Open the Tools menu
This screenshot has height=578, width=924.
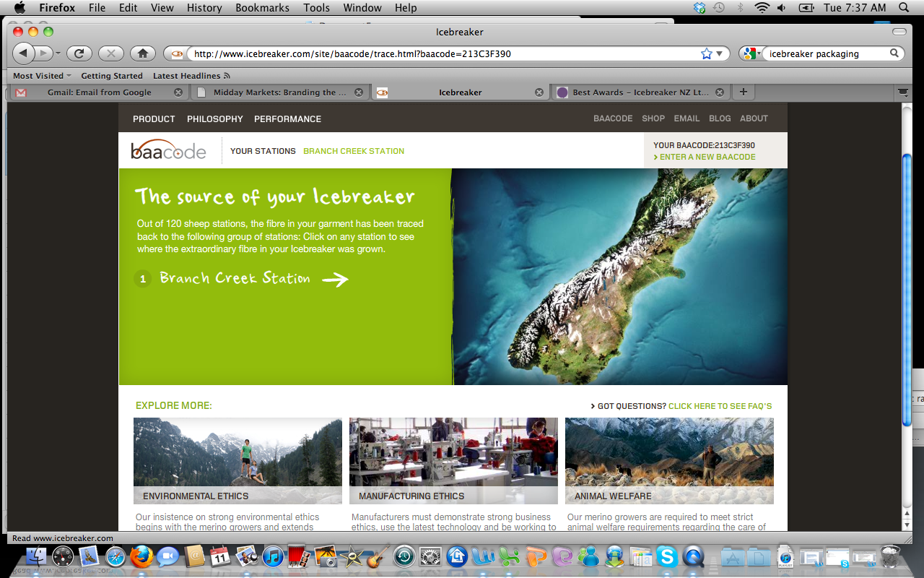tap(316, 8)
